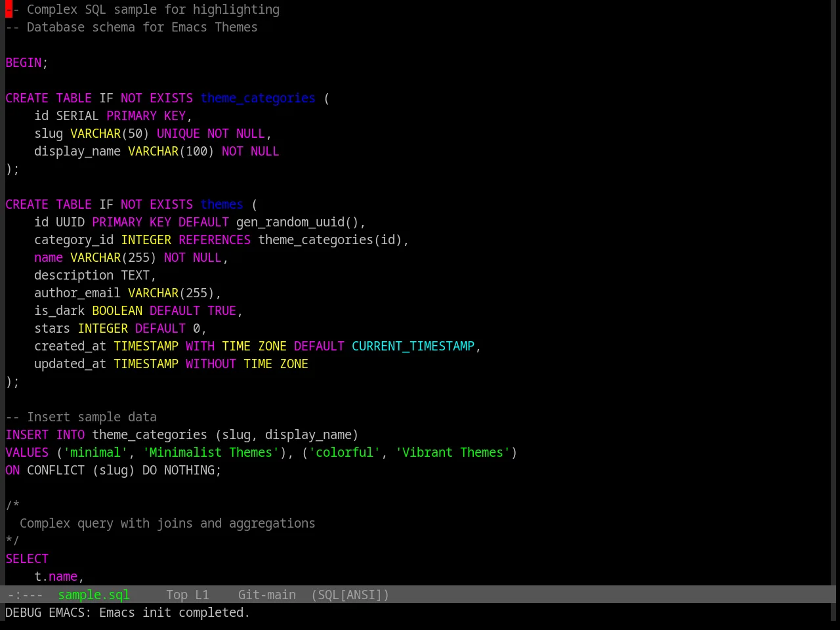
Task: Click the comment '-- Insert sample data'
Action: pyautogui.click(x=81, y=417)
